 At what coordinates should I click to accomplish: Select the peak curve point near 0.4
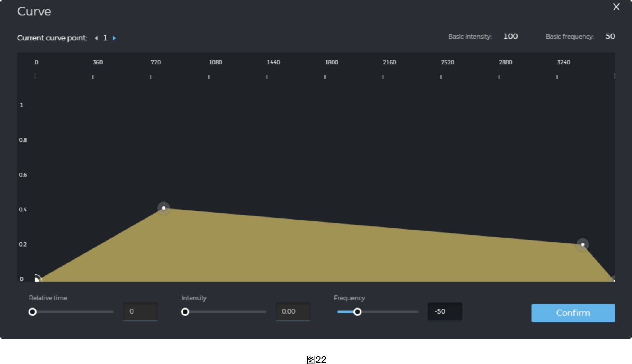(164, 208)
